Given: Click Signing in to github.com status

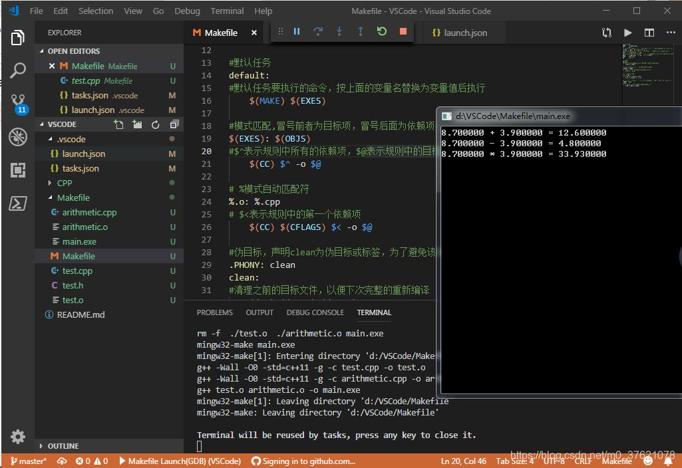Looking at the screenshot, I should 303,461.
